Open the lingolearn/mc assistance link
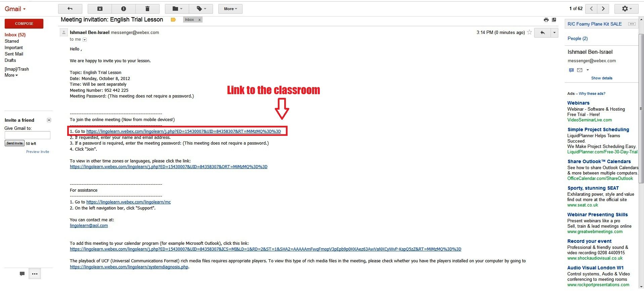This screenshot has height=303, width=644. 128,202
